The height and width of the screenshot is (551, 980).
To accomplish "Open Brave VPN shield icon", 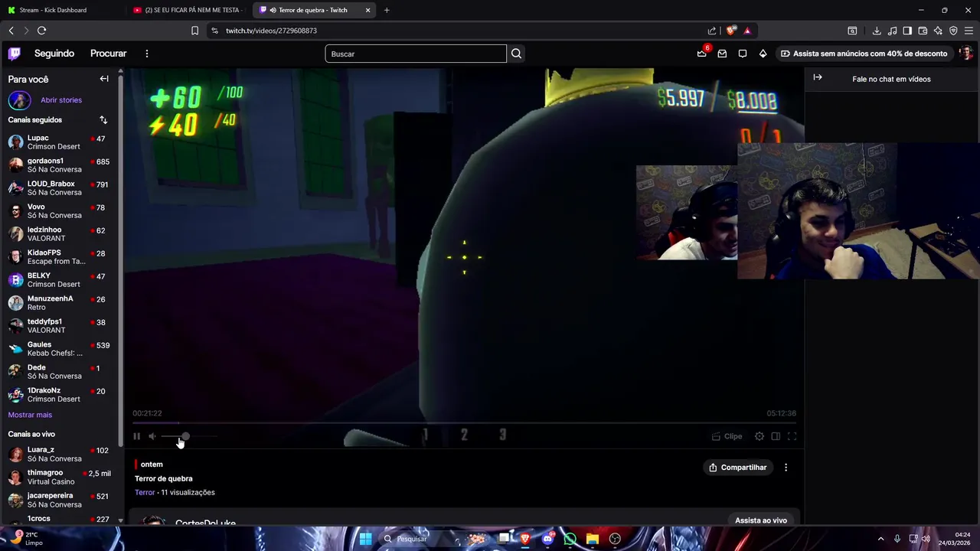I will pos(953,31).
